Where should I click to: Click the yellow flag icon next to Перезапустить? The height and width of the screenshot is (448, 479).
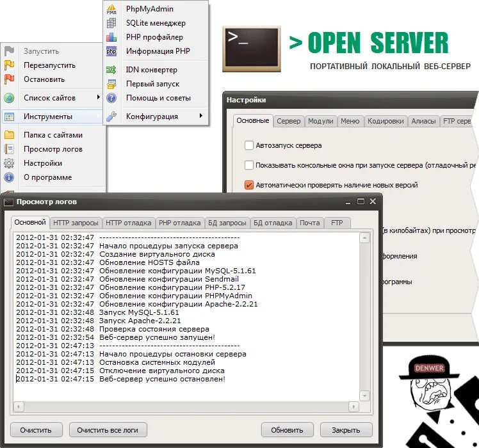click(9, 65)
